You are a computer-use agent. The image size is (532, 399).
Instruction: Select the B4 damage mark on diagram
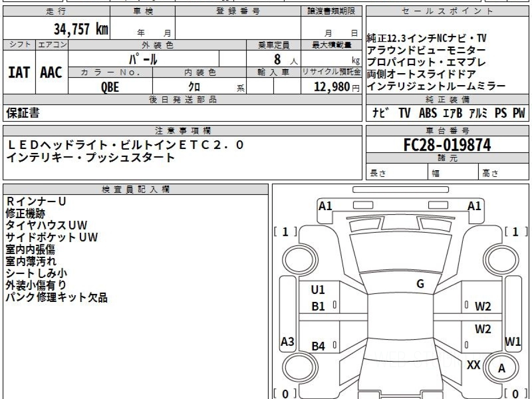pyautogui.click(x=318, y=346)
